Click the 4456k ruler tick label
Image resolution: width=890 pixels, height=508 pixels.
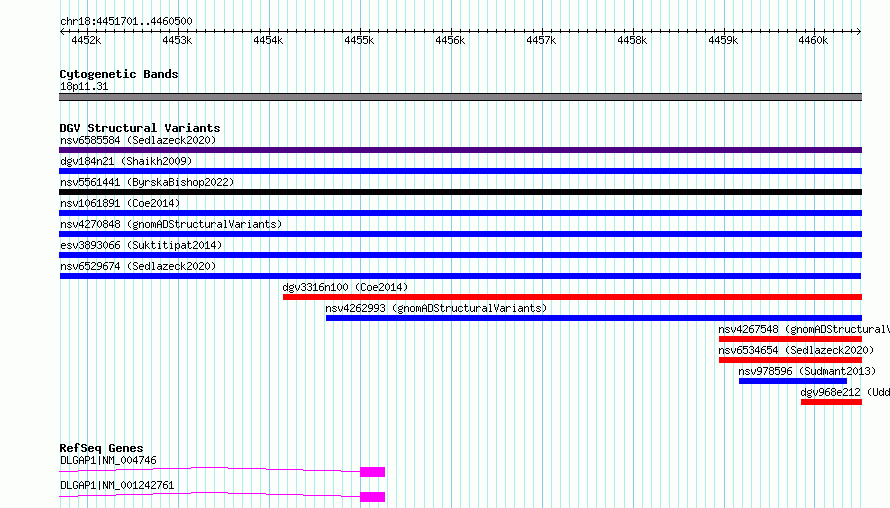click(450, 40)
